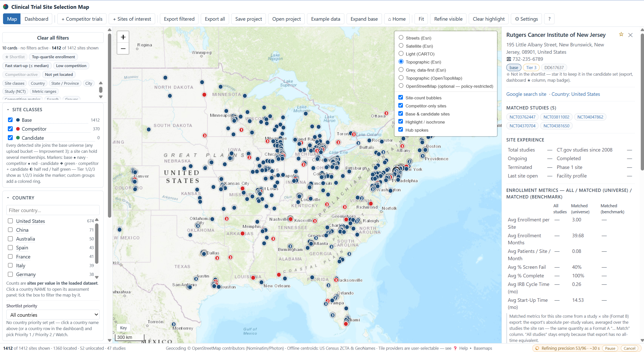The height and width of the screenshot is (352, 644).
Task: Open the Key legend on map
Action: 123,328
